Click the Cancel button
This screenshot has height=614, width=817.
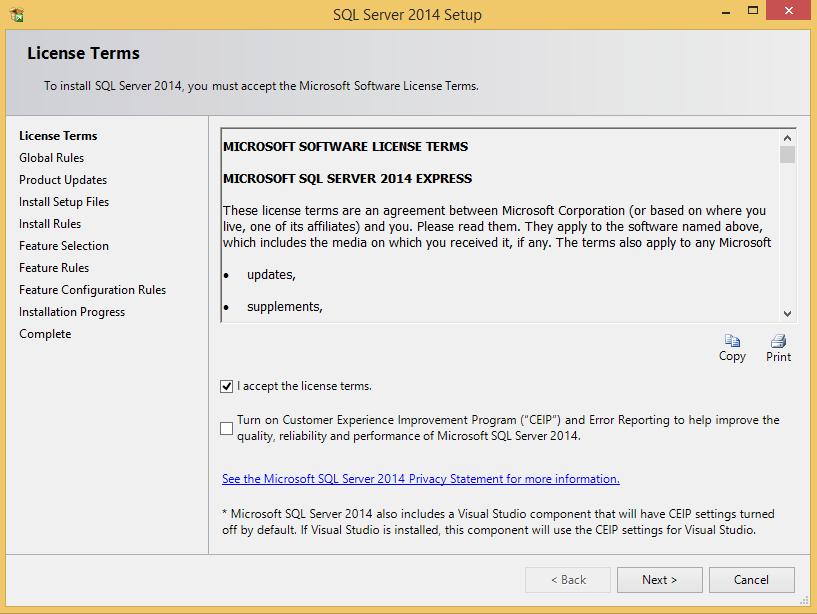(x=751, y=580)
